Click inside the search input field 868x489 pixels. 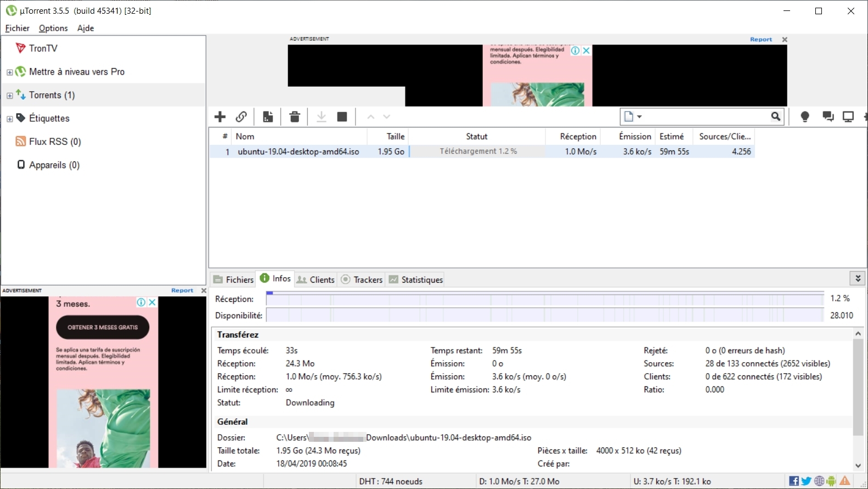[x=706, y=116]
